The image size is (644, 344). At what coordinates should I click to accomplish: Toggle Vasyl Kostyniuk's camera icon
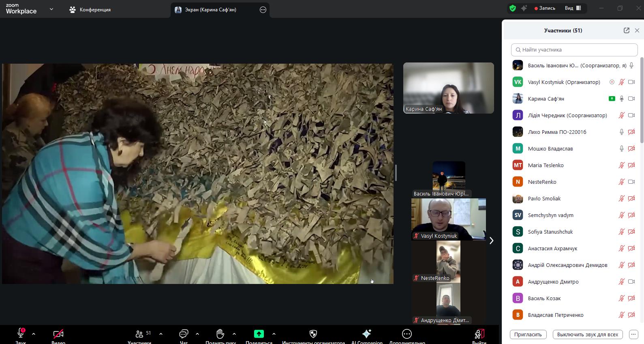point(631,82)
